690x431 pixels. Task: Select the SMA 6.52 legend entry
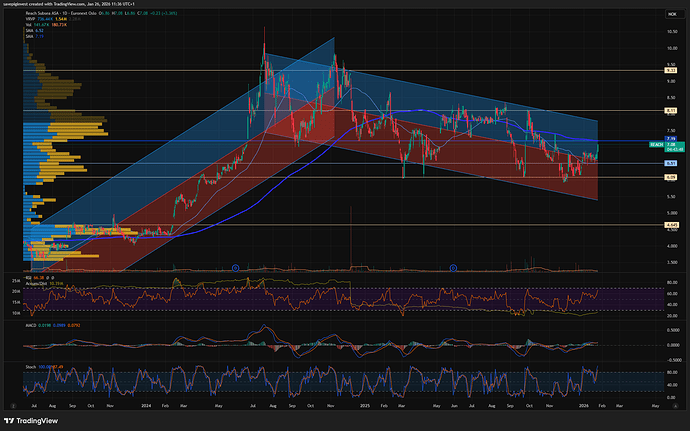coord(12,30)
